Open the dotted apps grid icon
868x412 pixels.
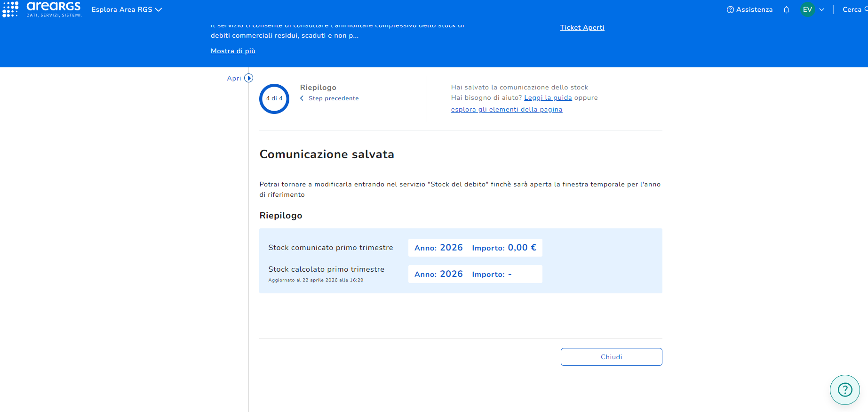(10, 9)
